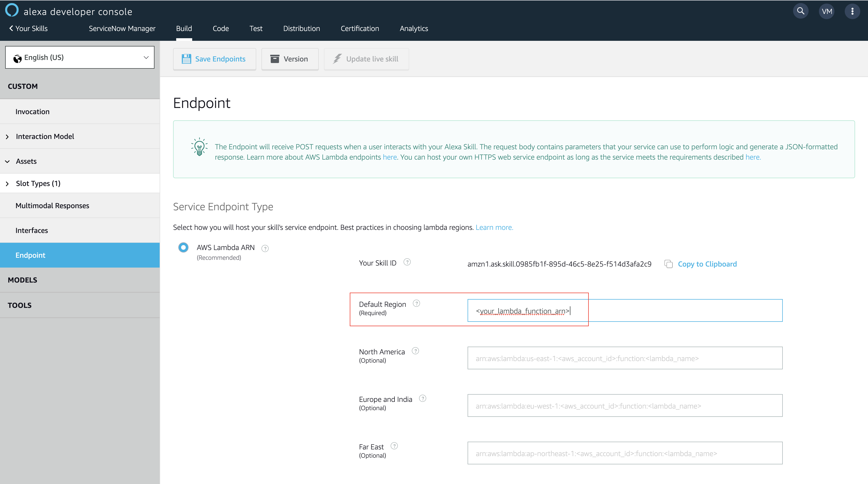Image resolution: width=868 pixels, height=484 pixels.
Task: Select Endpoint in the sidebar
Action: point(80,255)
